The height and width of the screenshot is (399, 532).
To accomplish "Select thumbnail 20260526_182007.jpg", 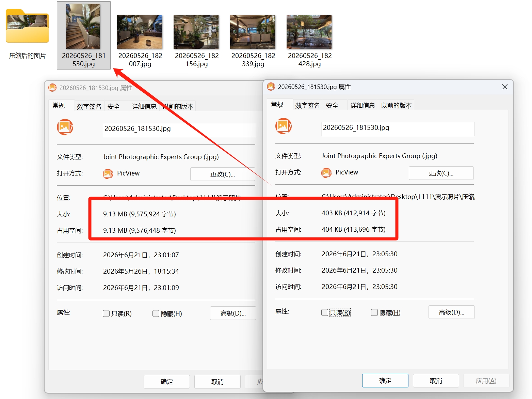I will click(x=140, y=32).
